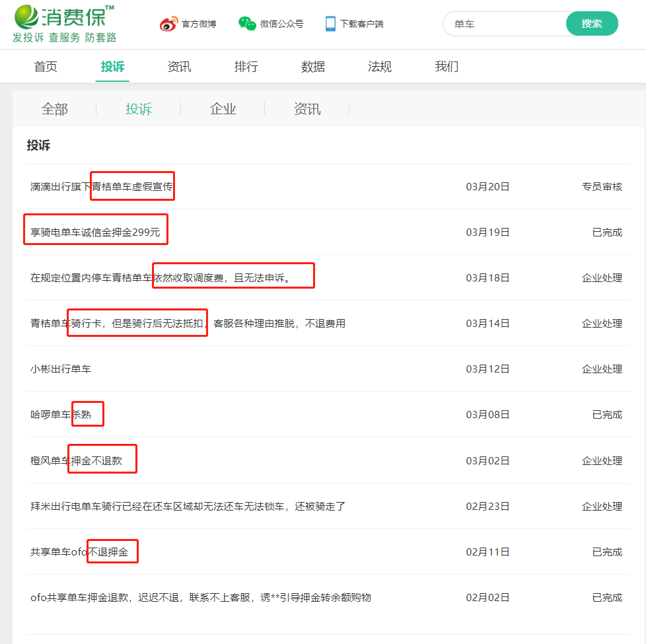This screenshot has height=644, width=646.
Task: Click 企业处理 status in the 橙风单车 row
Action: click(602, 460)
